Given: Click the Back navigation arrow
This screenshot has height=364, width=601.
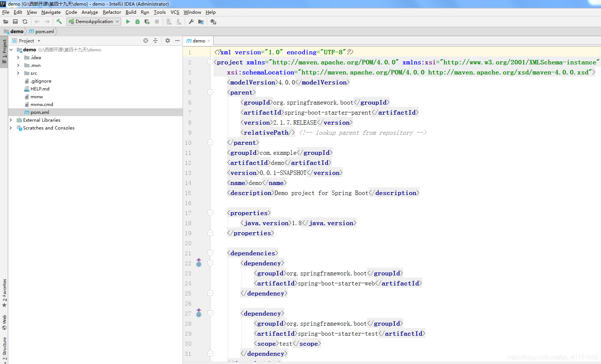Looking at the screenshot, I should click(x=37, y=22).
